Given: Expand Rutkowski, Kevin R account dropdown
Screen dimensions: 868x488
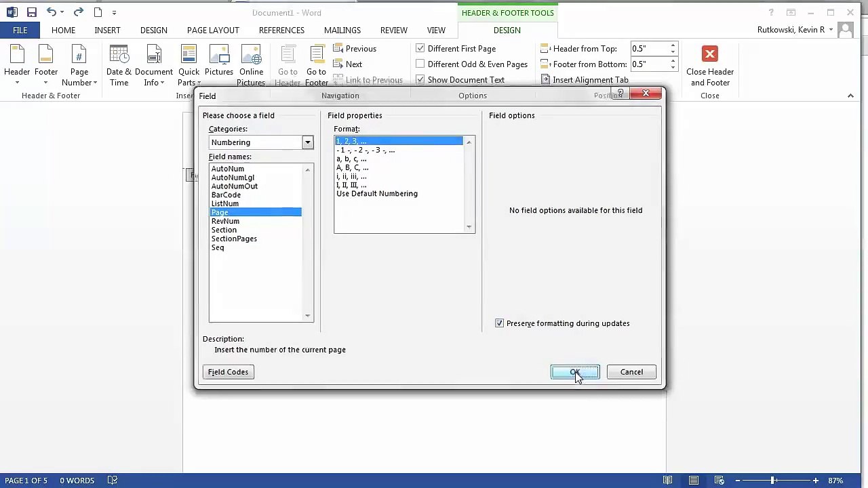Looking at the screenshot, I should coord(831,30).
